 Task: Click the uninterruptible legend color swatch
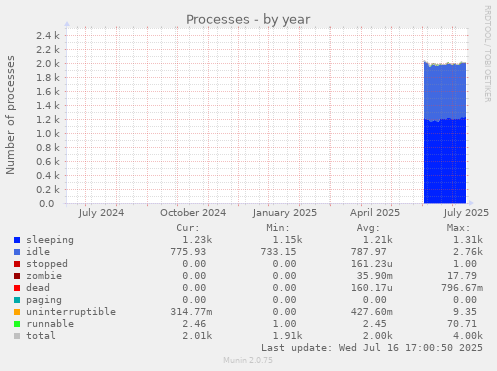[17, 312]
